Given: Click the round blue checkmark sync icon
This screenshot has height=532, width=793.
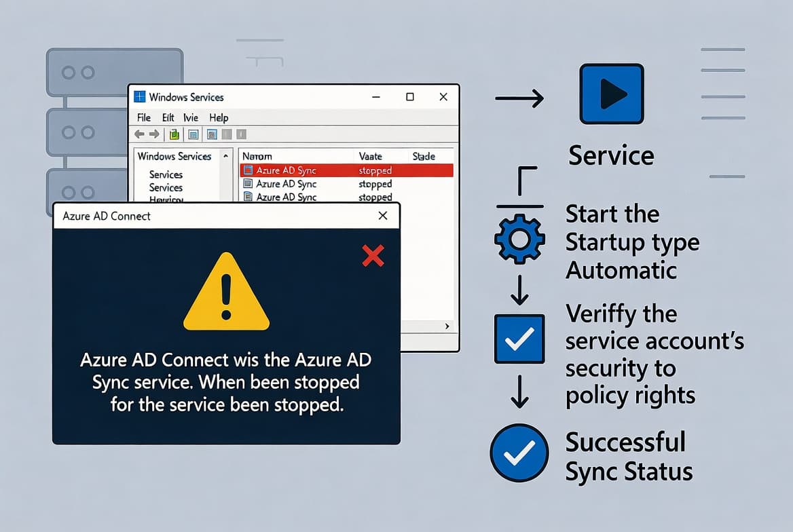Looking at the screenshot, I should [519, 453].
